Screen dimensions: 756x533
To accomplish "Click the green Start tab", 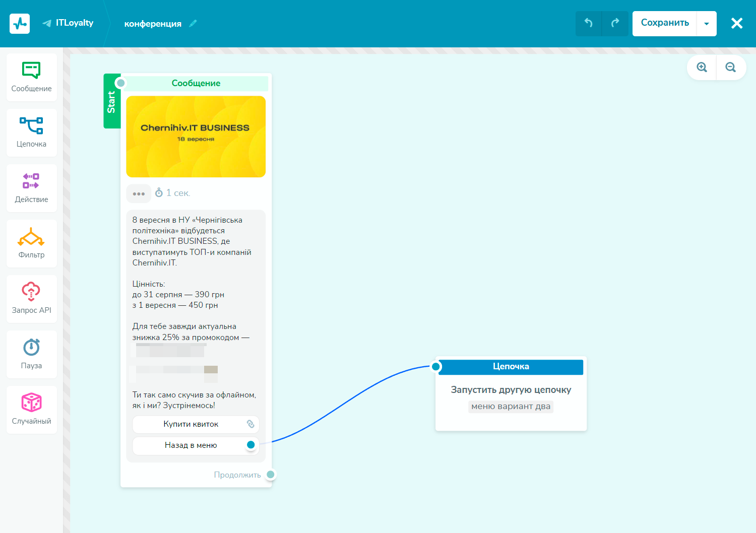I will [x=112, y=101].
